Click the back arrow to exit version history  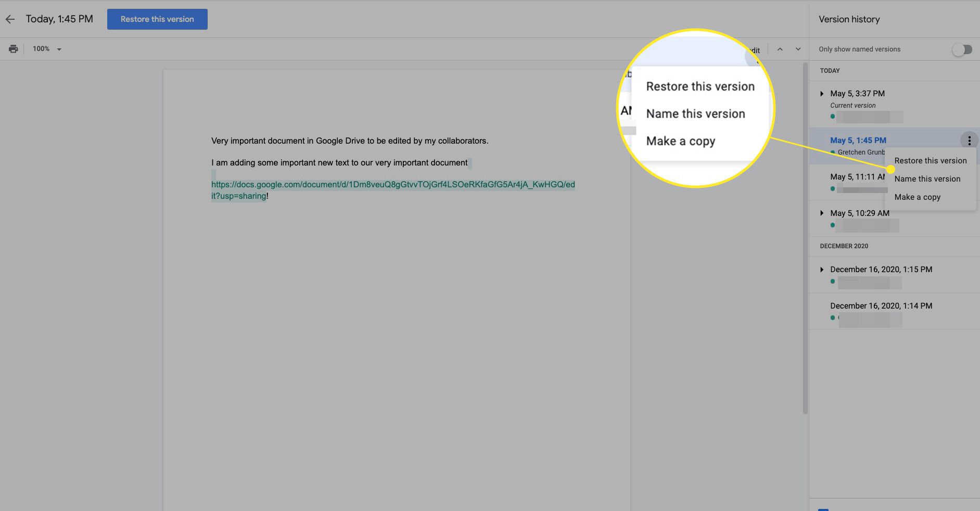(10, 19)
